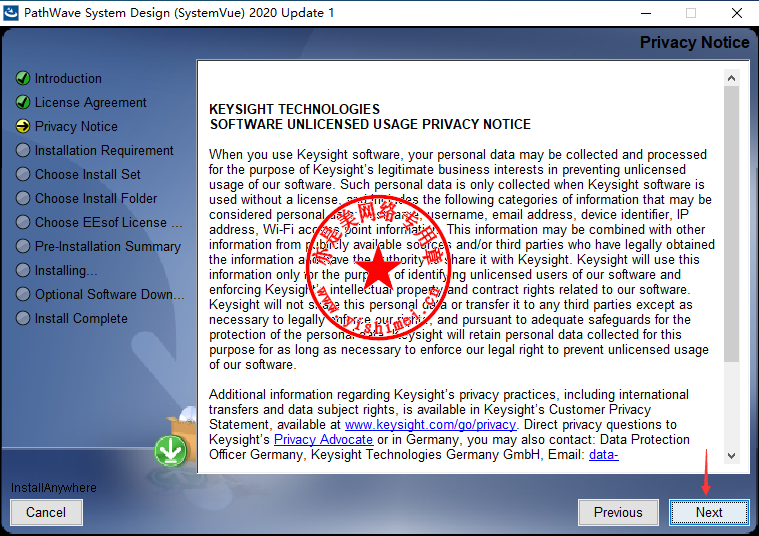The height and width of the screenshot is (536, 759).
Task: Click the Install Complete step circle
Action: pyautogui.click(x=23, y=318)
